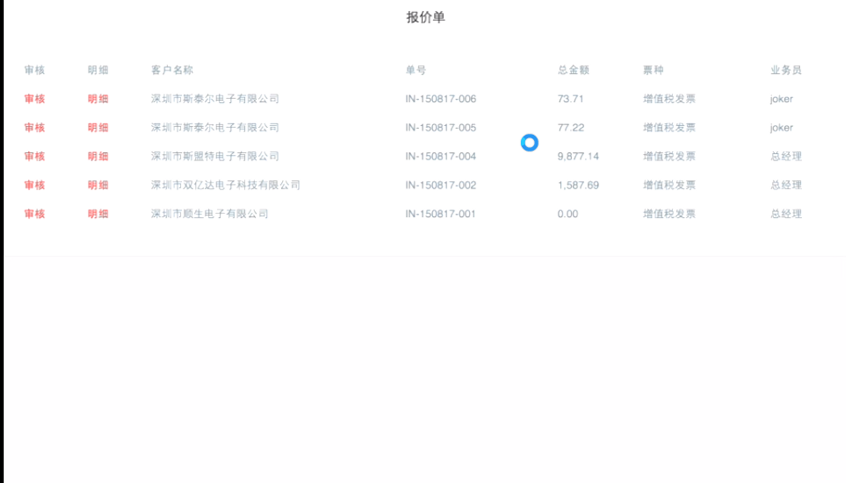Viewport: 846px width, 483px height.
Task: Click salesperson 总经理 in row IN-150817-002
Action: point(786,185)
